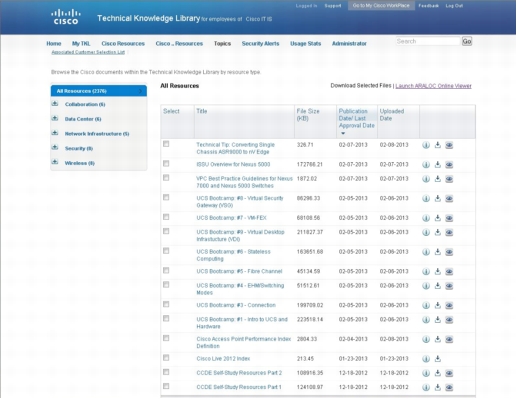Download UCS Bootcamp #5 Fibre Channel
The height and width of the screenshot is (399, 517).
(x=438, y=271)
